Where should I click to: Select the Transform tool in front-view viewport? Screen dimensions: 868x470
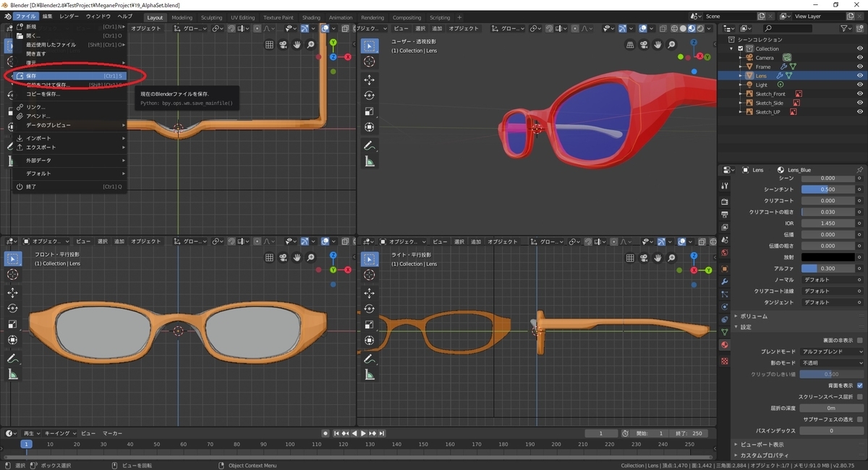[12, 341]
